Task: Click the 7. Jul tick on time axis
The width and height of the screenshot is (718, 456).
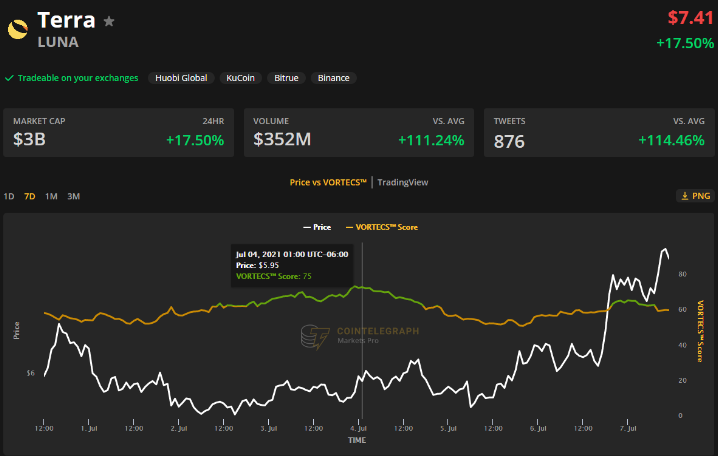Action: pos(628,429)
